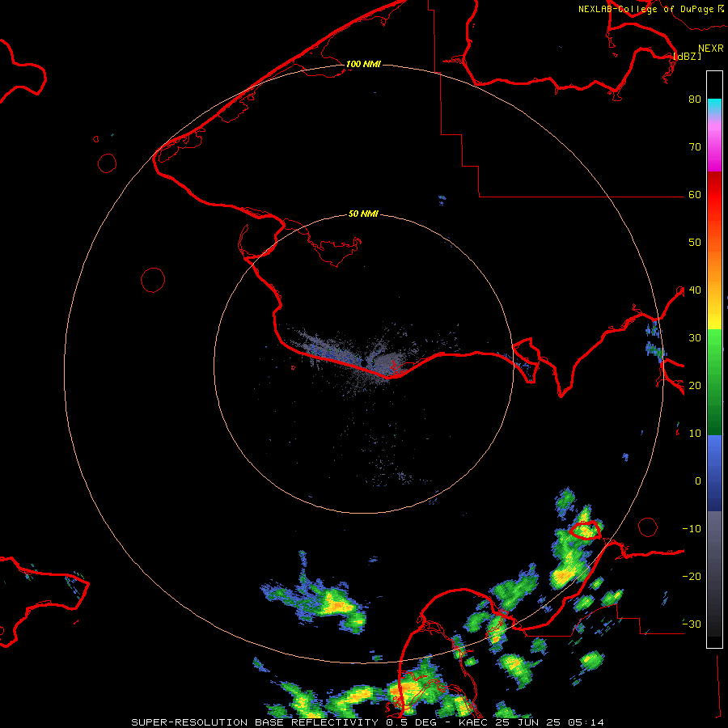Screen dimensions: 728x728
Task: Click the 70 value on the color scale
Action: point(695,147)
